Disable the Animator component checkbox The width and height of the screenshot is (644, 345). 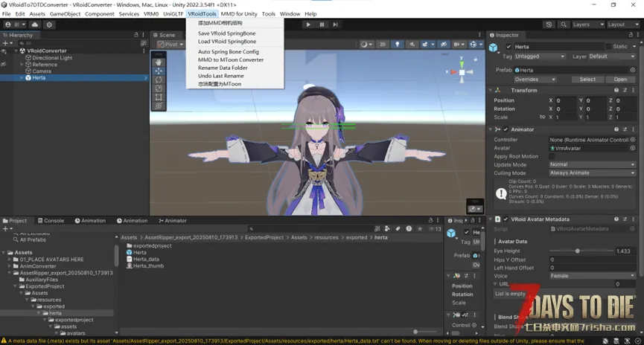(506, 129)
